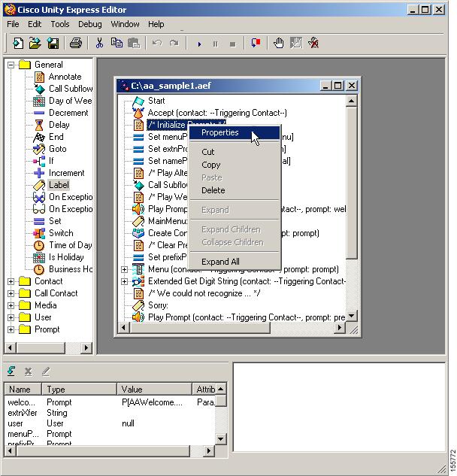Click the Paste clipboard toolbar icon
457x476 pixels.
(134, 43)
